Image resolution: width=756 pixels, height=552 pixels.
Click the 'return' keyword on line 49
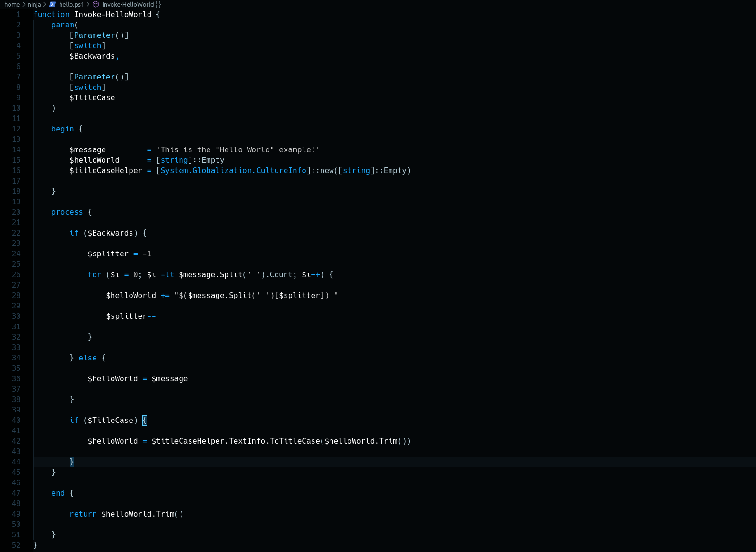83,514
